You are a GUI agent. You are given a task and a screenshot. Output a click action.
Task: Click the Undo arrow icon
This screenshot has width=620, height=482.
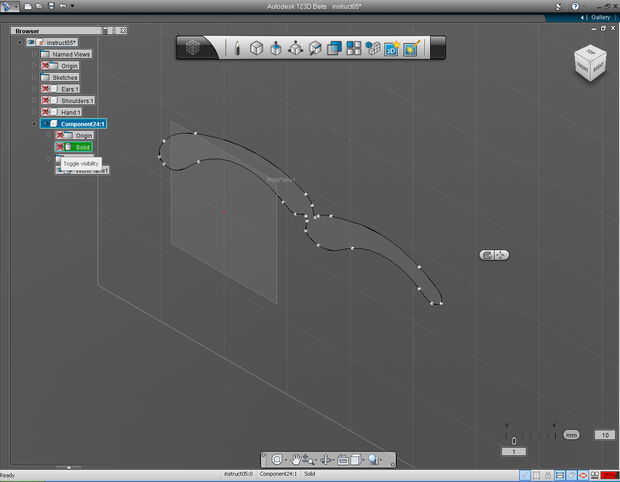click(x=63, y=6)
